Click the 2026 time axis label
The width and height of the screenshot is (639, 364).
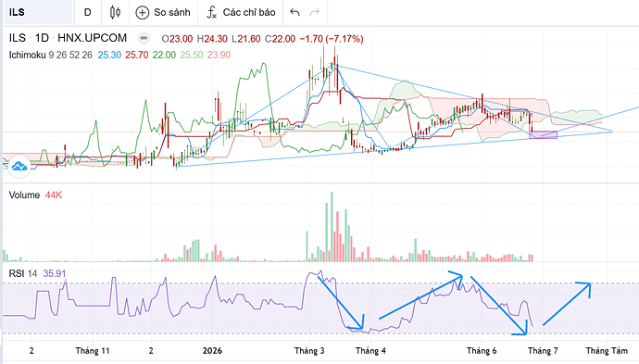(x=212, y=350)
